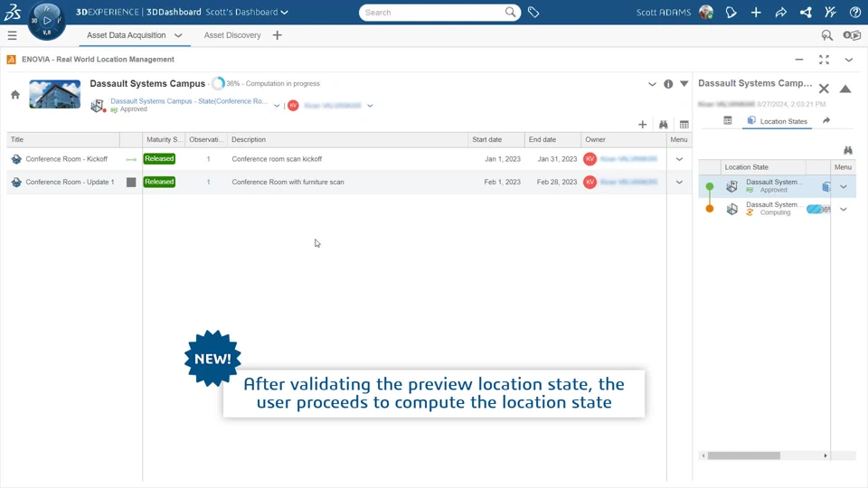Image resolution: width=868 pixels, height=488 pixels.
Task: Open the owner name dropdown chevron
Action: click(370, 106)
